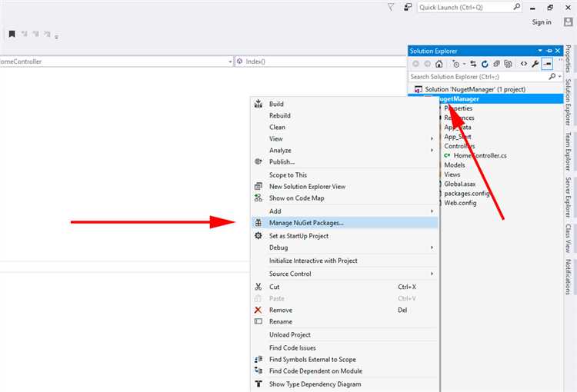Open the Index() member dropdown

pos(320,61)
